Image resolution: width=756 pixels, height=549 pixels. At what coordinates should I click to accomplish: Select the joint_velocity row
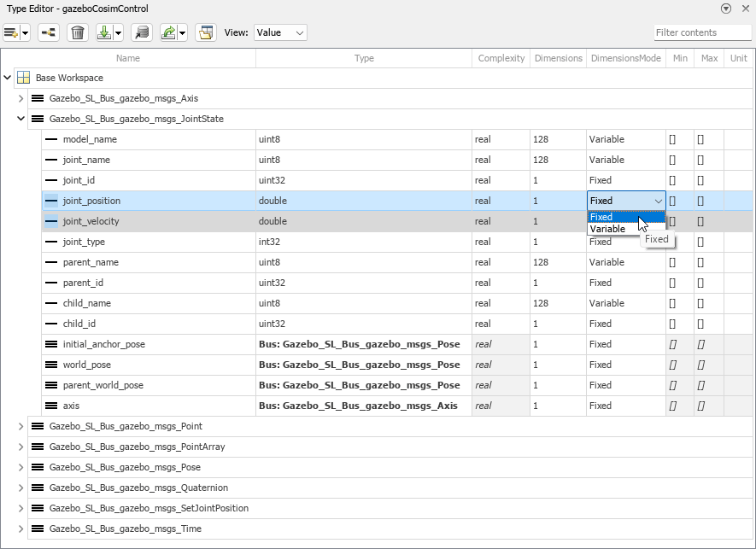[128, 221]
